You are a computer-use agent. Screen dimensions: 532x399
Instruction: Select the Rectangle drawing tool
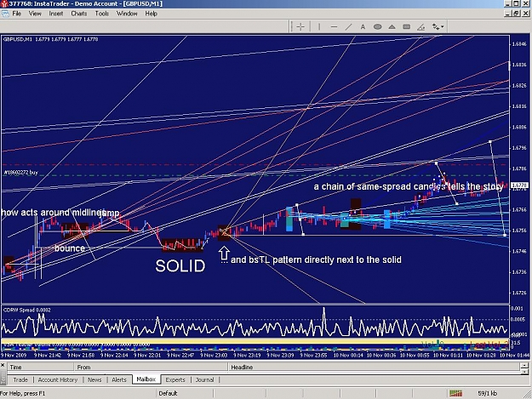tap(407, 26)
